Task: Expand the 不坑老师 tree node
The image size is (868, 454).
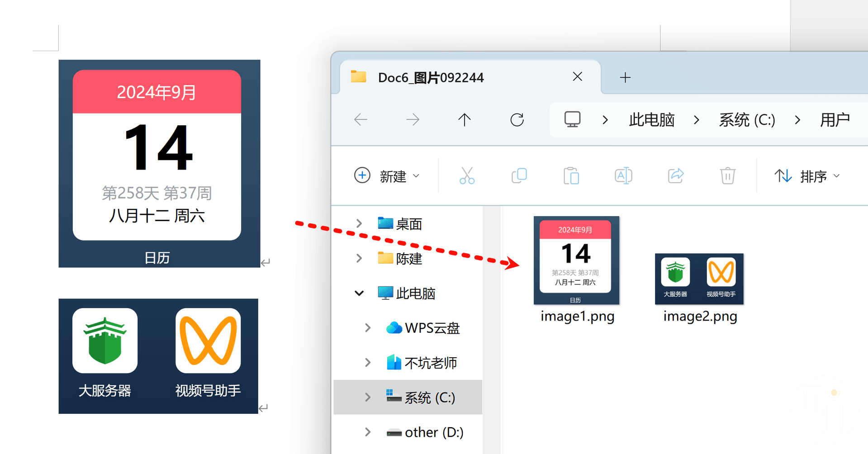Action: [368, 362]
